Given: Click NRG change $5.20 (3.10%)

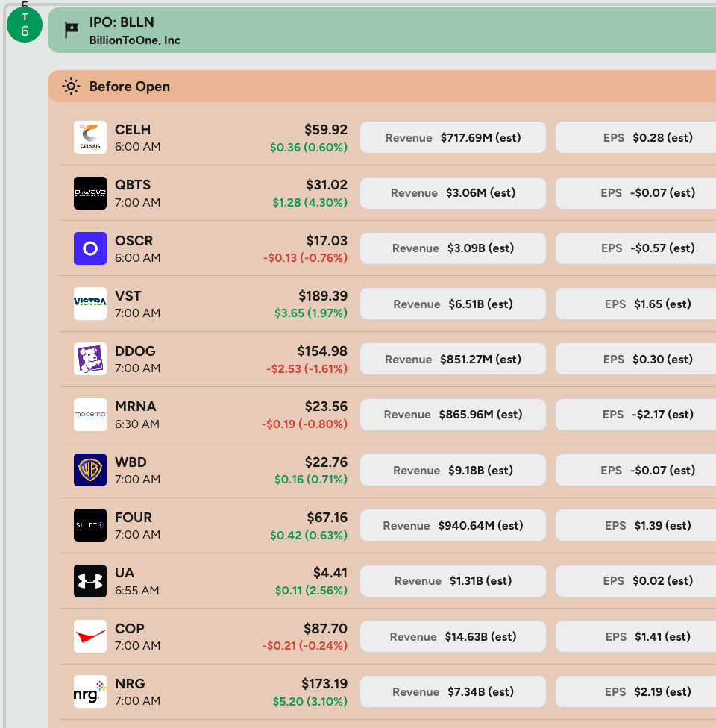Looking at the screenshot, I should [x=310, y=701].
